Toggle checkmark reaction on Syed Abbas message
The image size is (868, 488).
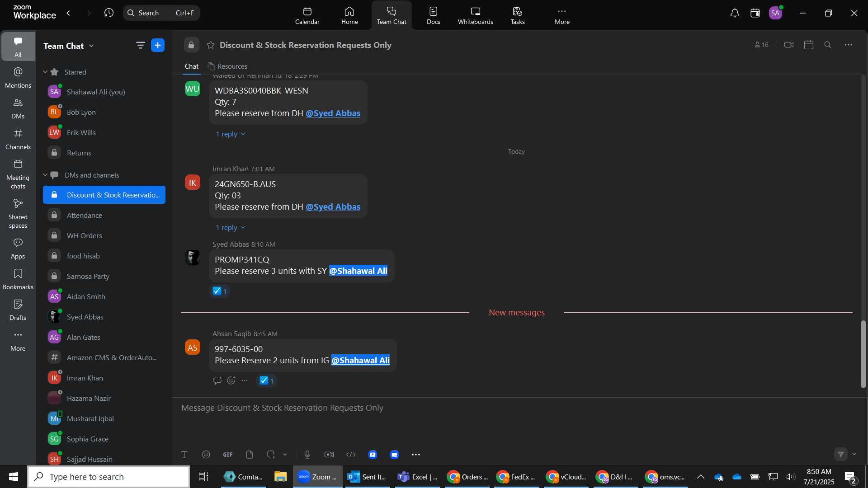point(220,291)
